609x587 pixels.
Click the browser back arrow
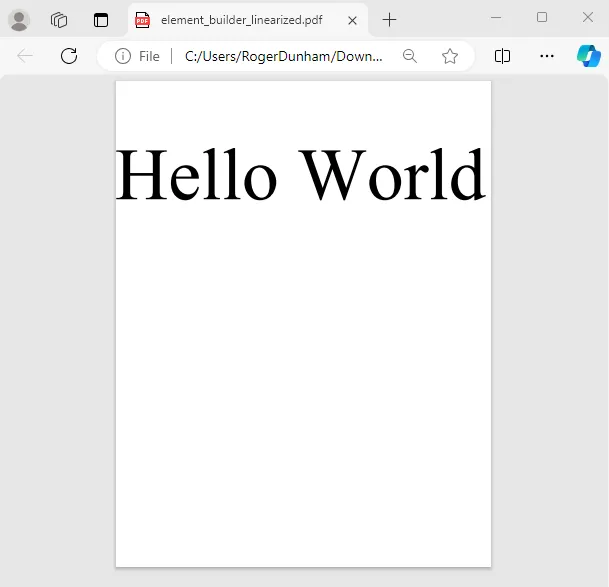(25, 56)
